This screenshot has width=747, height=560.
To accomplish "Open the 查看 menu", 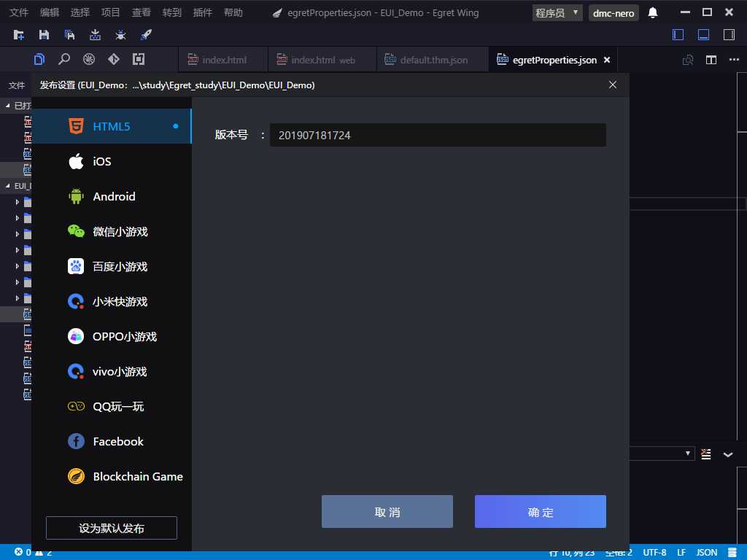I will [141, 13].
